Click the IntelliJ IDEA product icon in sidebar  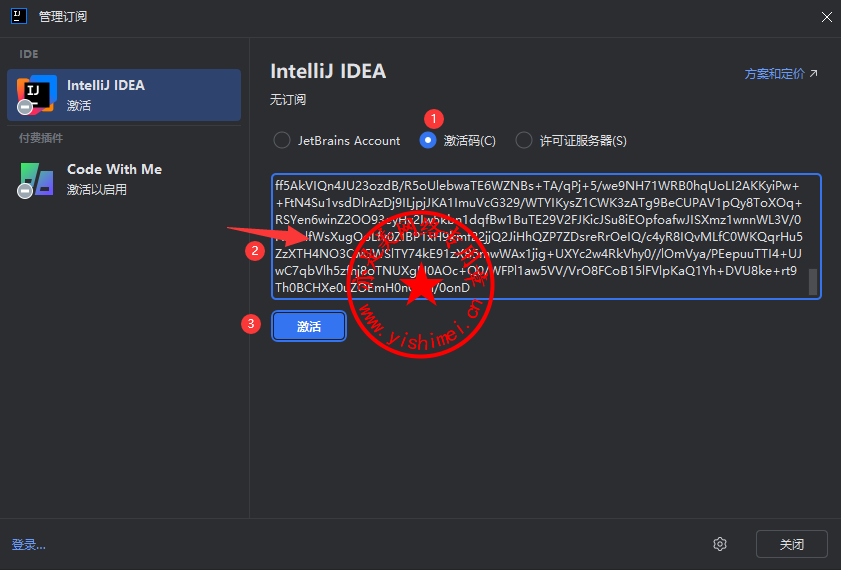click(x=36, y=94)
